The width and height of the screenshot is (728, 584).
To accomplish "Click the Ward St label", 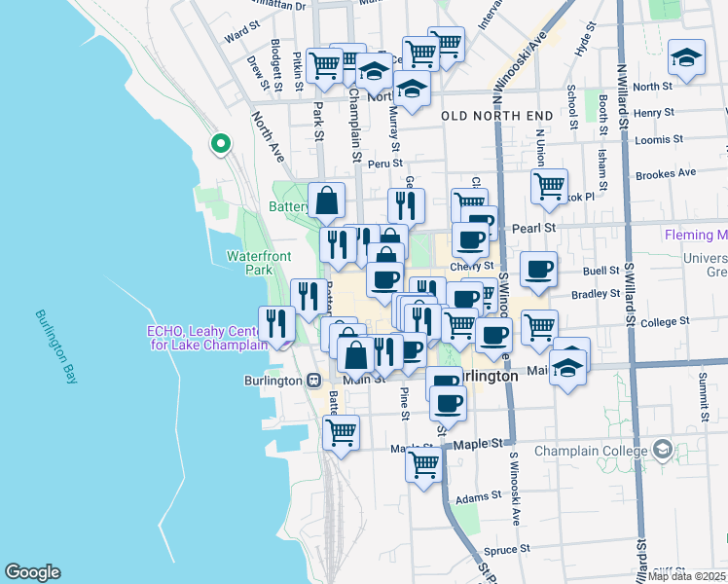I will pos(242,32).
